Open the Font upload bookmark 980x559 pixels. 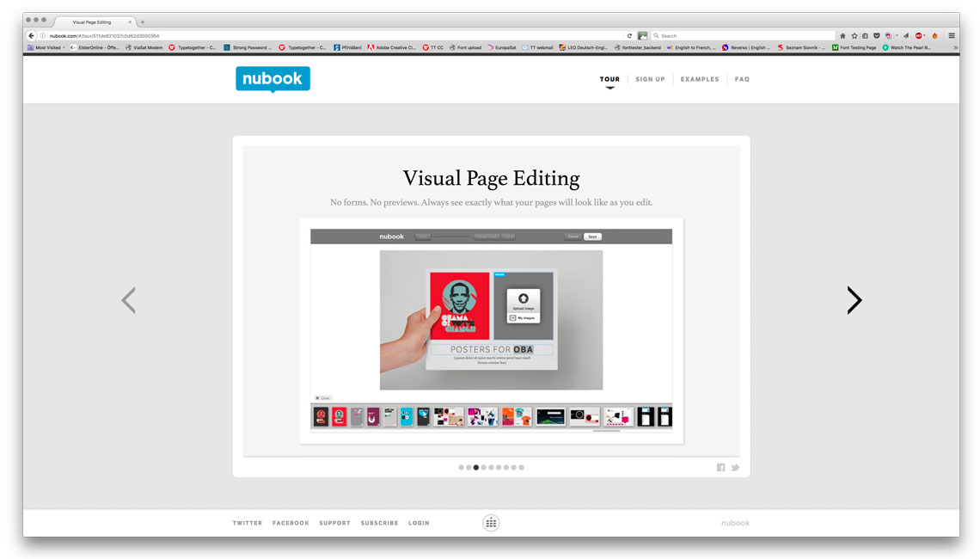coord(465,47)
